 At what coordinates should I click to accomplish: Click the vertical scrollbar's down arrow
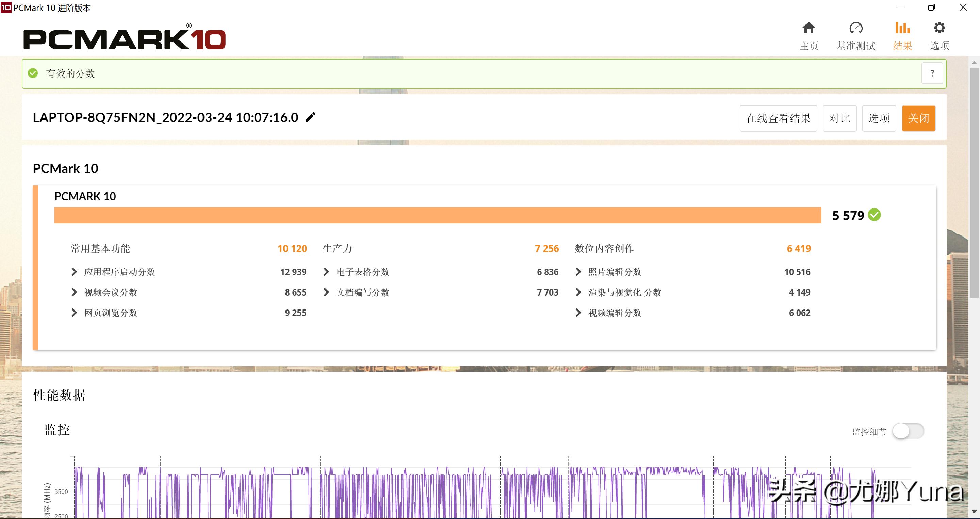[x=974, y=512]
